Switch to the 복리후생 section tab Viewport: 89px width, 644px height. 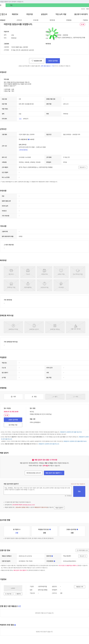(52, 20)
